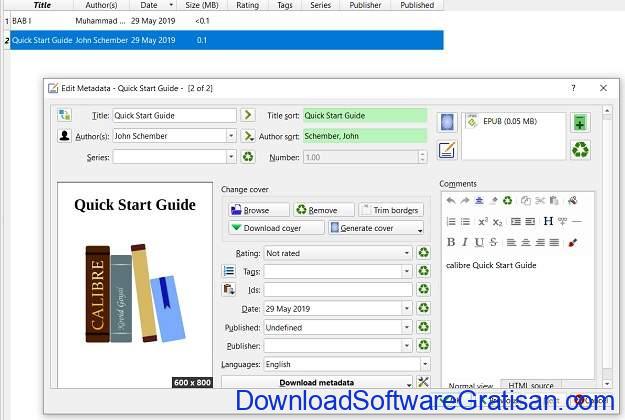Switch to the HTML source tab

531,385
